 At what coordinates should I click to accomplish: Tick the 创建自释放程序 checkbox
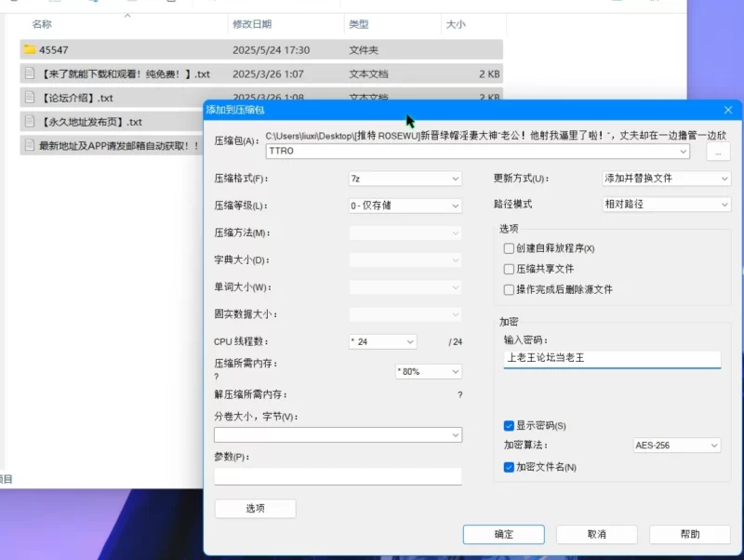click(509, 248)
